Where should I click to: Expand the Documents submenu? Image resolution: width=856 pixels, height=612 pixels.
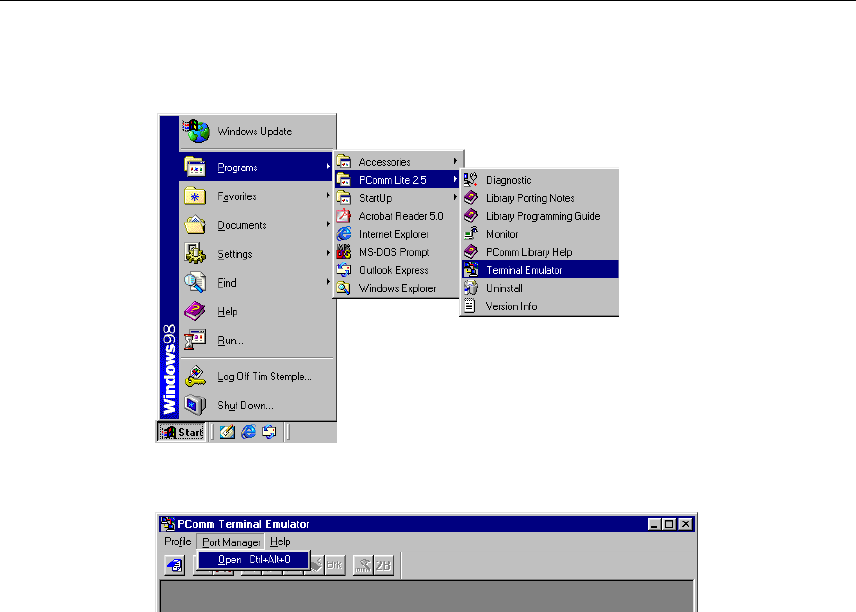coord(257,225)
